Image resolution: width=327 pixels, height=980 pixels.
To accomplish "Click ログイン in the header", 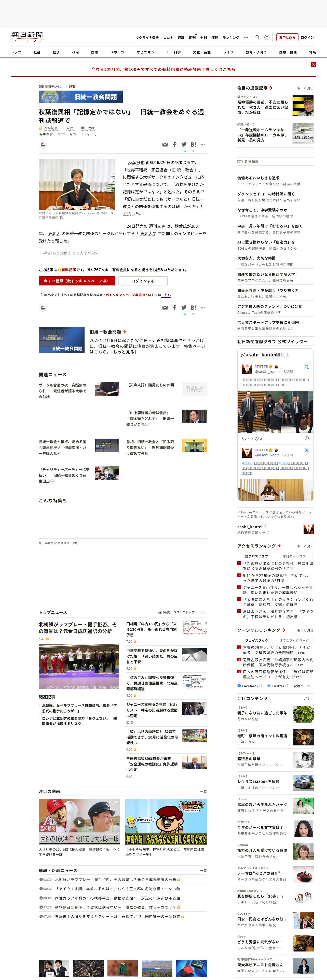I will [307, 37].
